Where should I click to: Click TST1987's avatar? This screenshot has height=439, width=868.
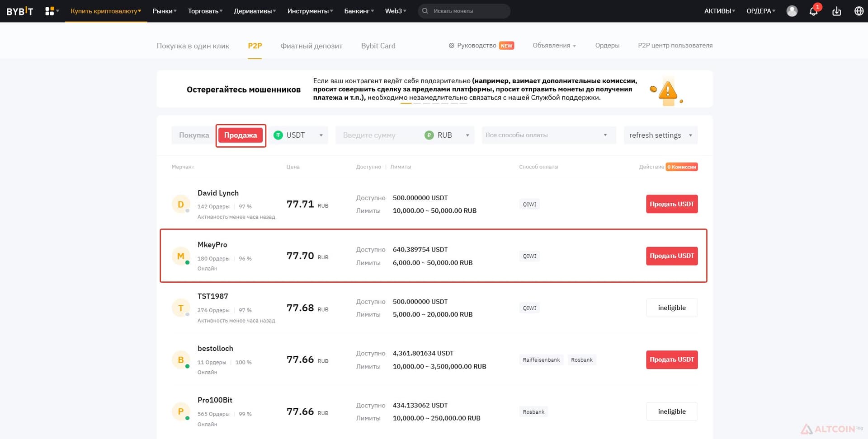[x=180, y=308]
